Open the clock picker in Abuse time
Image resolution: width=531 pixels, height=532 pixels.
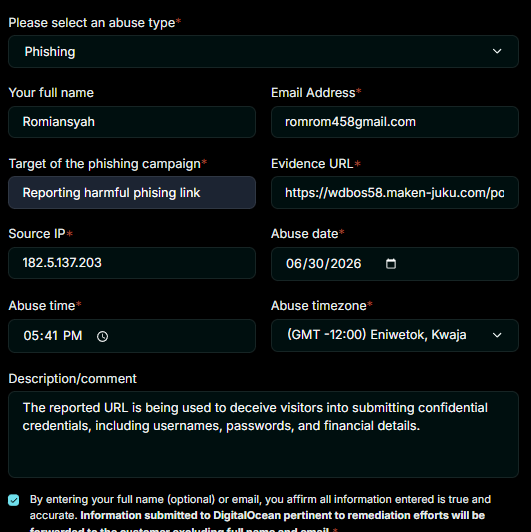102,336
